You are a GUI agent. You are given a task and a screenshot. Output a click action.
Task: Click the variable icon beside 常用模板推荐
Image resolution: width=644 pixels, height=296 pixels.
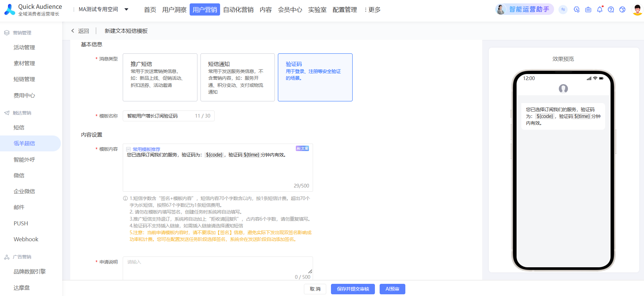pyautogui.click(x=128, y=149)
